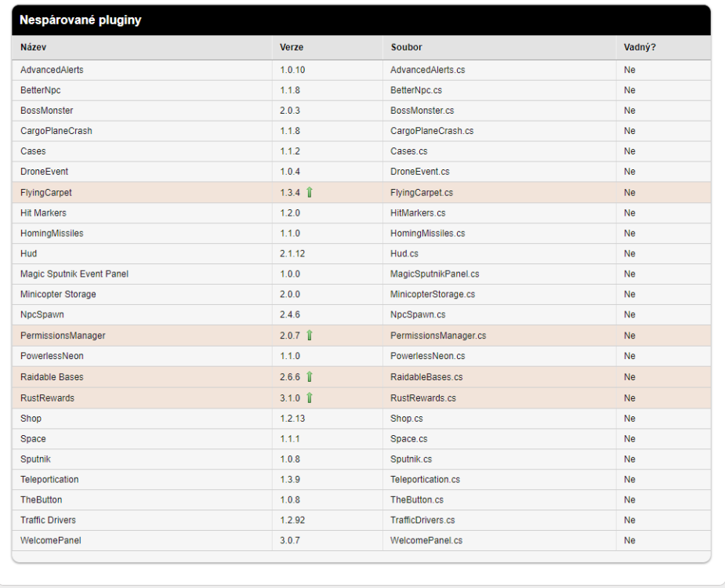Sort by the Název column header
The height and width of the screenshot is (588, 725).
click(x=34, y=48)
